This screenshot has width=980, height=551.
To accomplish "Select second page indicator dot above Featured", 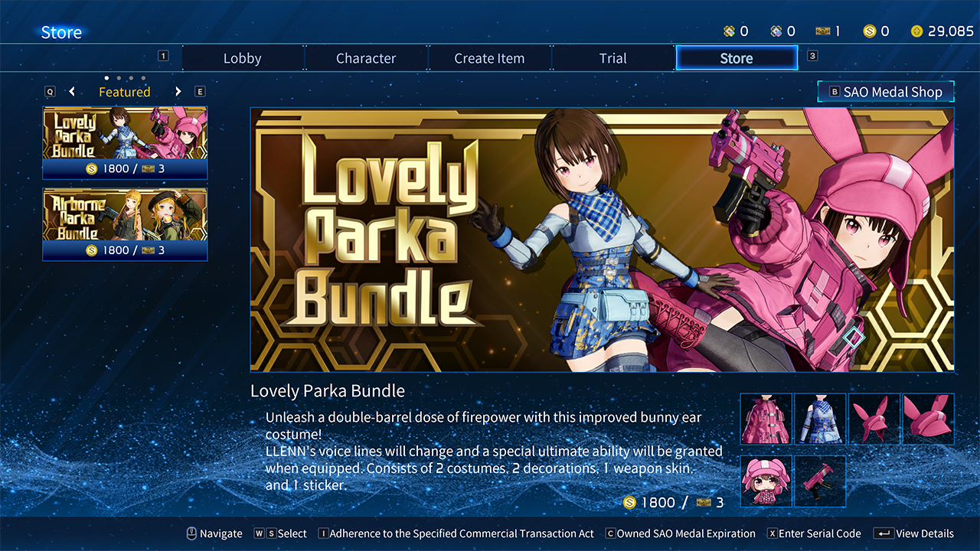I will (119, 78).
